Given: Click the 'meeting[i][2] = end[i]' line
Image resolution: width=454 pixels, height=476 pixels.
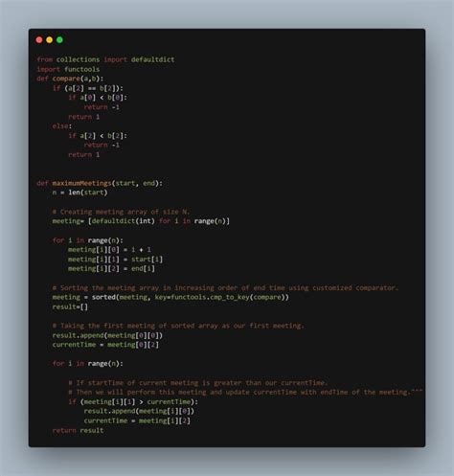Looking at the screenshot, I should point(111,268).
